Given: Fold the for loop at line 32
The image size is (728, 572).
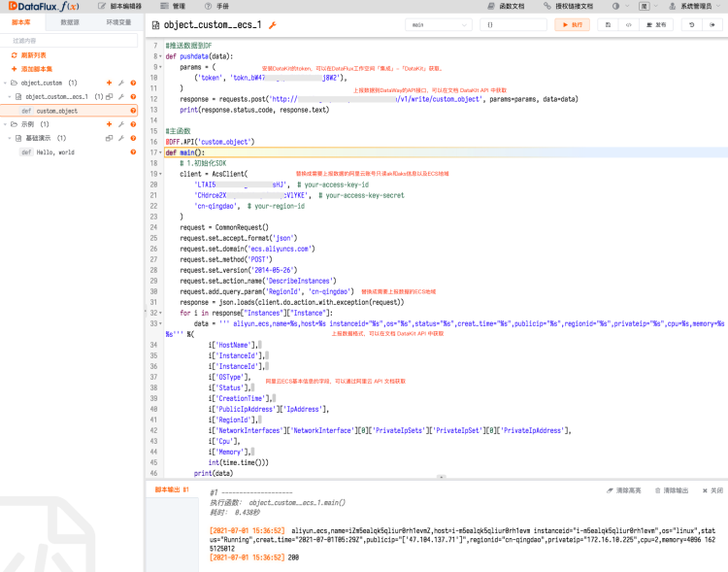Looking at the screenshot, I should pyautogui.click(x=160, y=313).
